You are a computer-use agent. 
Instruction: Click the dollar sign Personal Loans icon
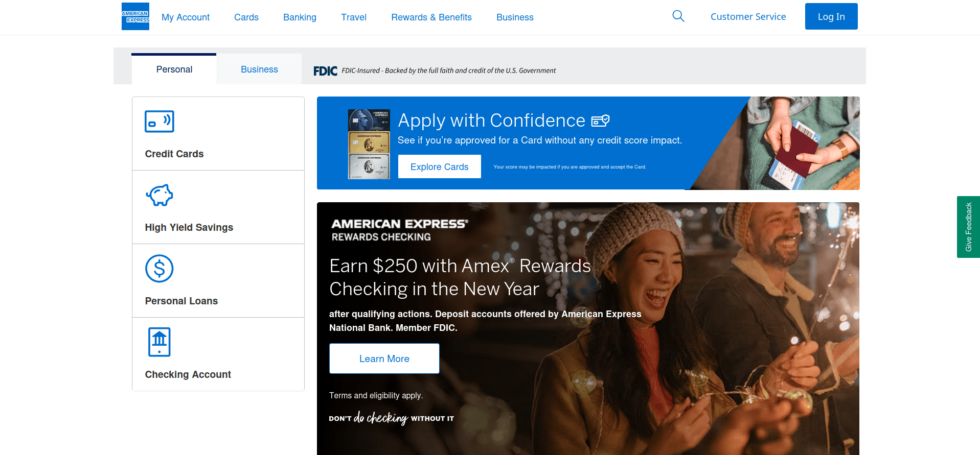point(159,269)
